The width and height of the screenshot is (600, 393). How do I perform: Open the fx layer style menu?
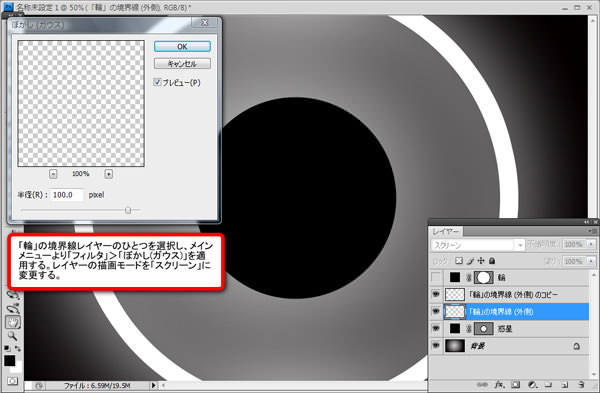click(x=499, y=385)
